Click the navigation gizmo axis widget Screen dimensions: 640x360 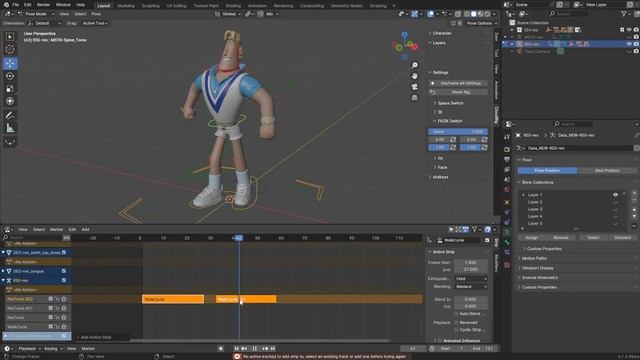click(x=404, y=46)
